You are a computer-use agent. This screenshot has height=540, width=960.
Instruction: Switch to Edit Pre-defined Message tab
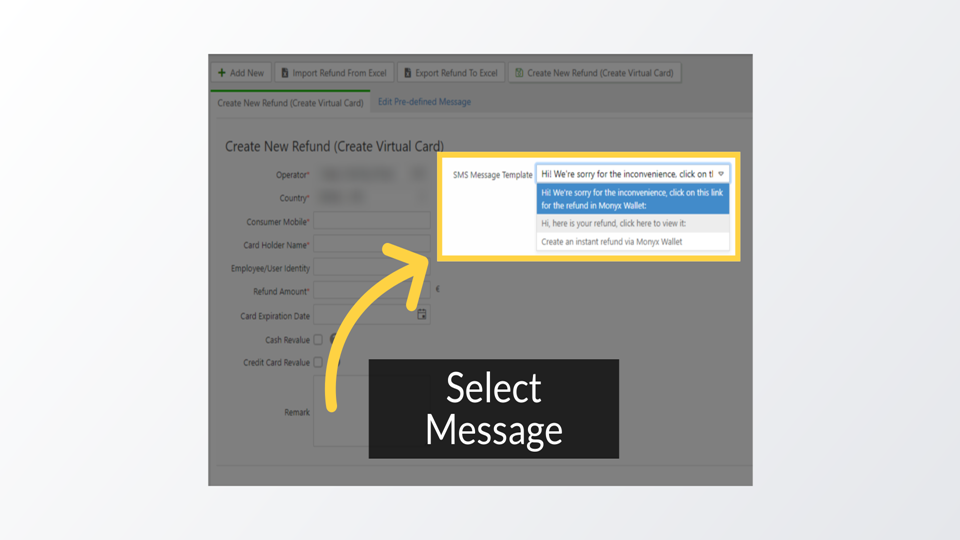click(424, 102)
